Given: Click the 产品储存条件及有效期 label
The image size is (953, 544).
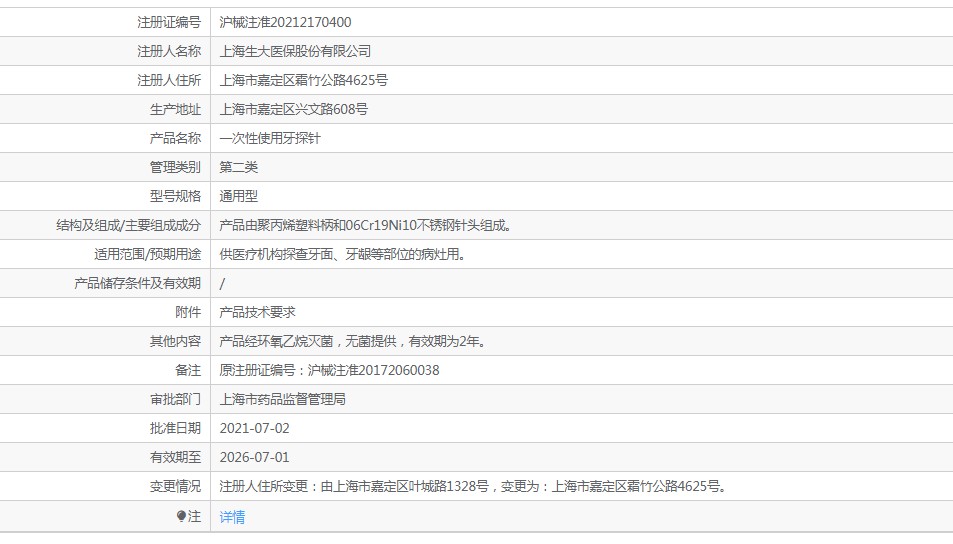Looking at the screenshot, I should pyautogui.click(x=137, y=283).
